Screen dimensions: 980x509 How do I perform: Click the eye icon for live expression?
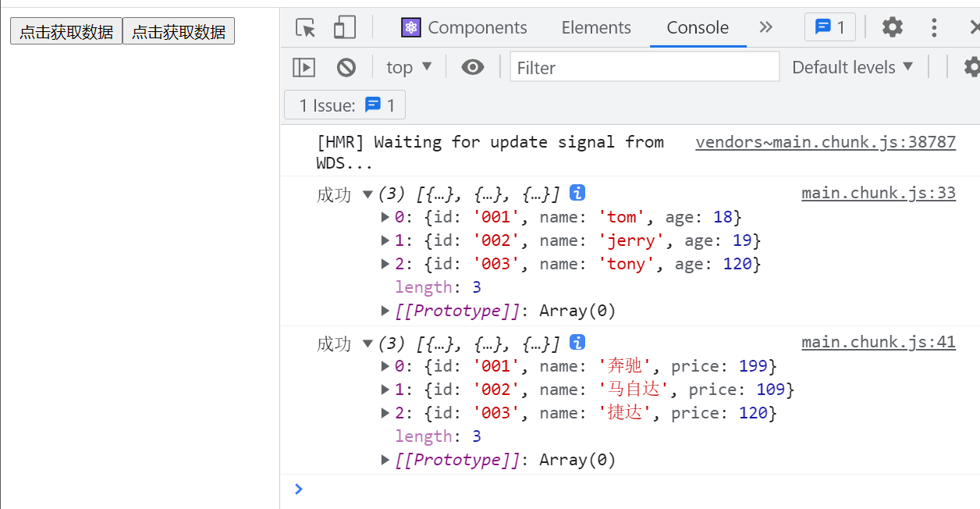click(472, 68)
